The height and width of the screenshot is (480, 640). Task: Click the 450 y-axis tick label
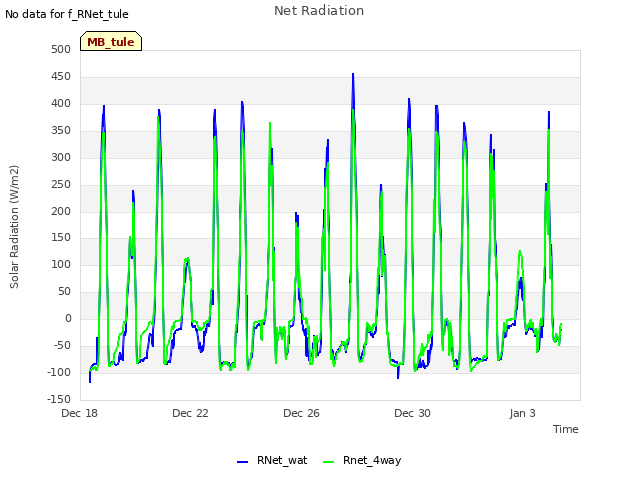[x=61, y=76]
